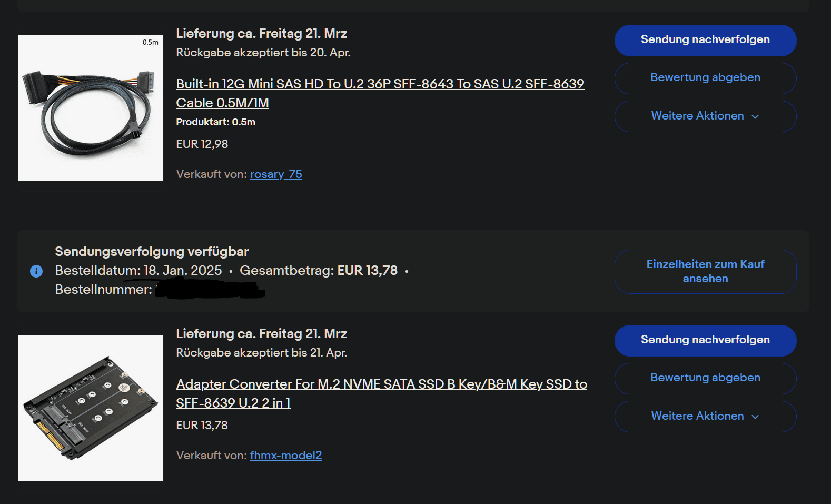Viewport: 831px width, 504px height.
Task: Click the Bestelldatum 18. Jan. 2025 text
Action: coord(138,271)
